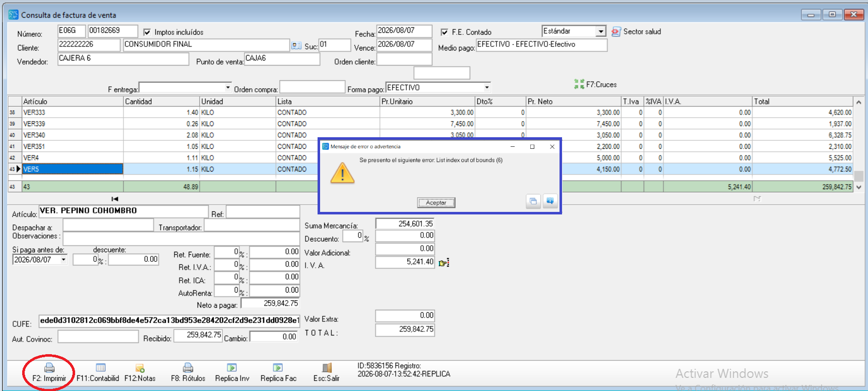Click the CONSUMIDOR FINAL client name field
Screen dimensions: 868x391
206,45
